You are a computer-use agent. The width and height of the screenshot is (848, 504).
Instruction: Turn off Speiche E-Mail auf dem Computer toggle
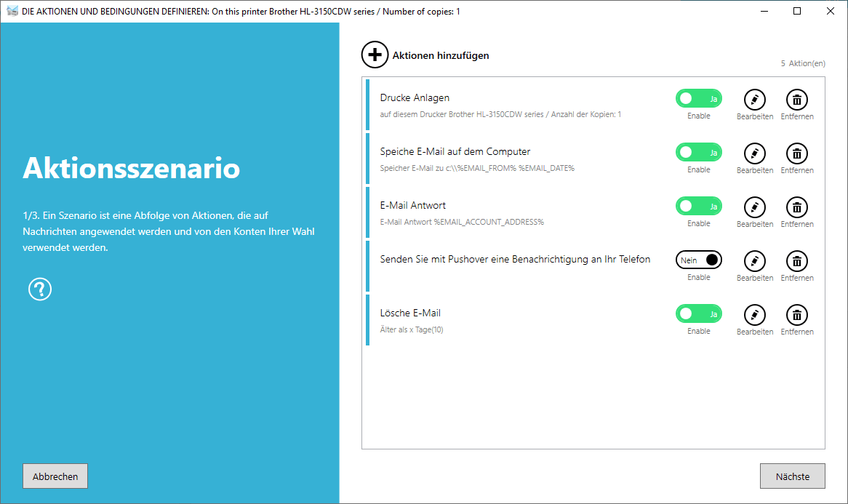[x=699, y=153]
